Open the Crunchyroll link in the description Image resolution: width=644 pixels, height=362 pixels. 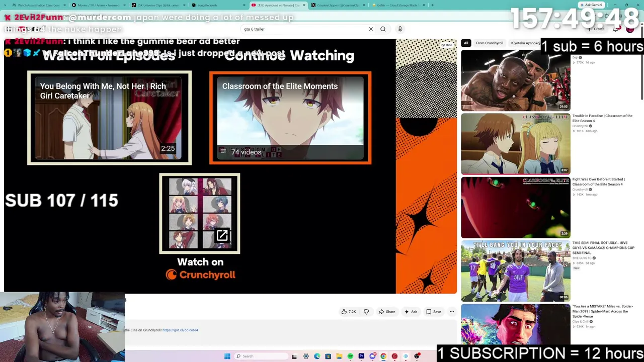(x=180, y=330)
